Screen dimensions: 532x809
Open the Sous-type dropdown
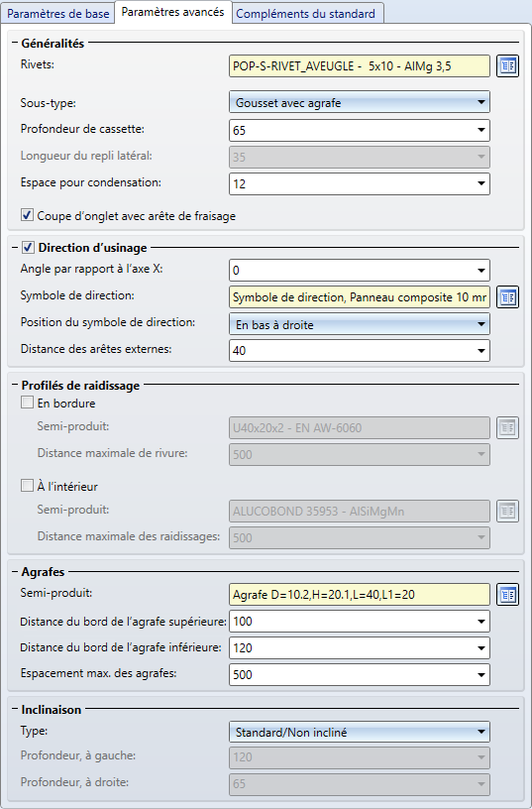coord(360,103)
